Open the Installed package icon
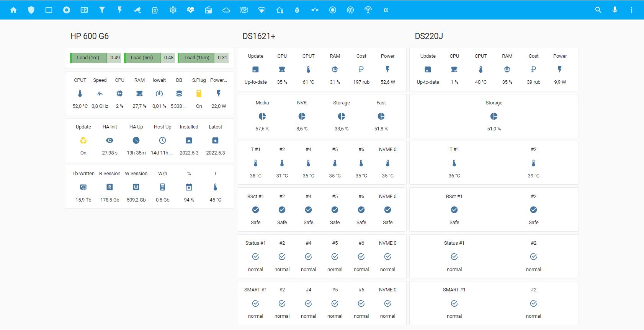The height and width of the screenshot is (330, 644). (189, 140)
